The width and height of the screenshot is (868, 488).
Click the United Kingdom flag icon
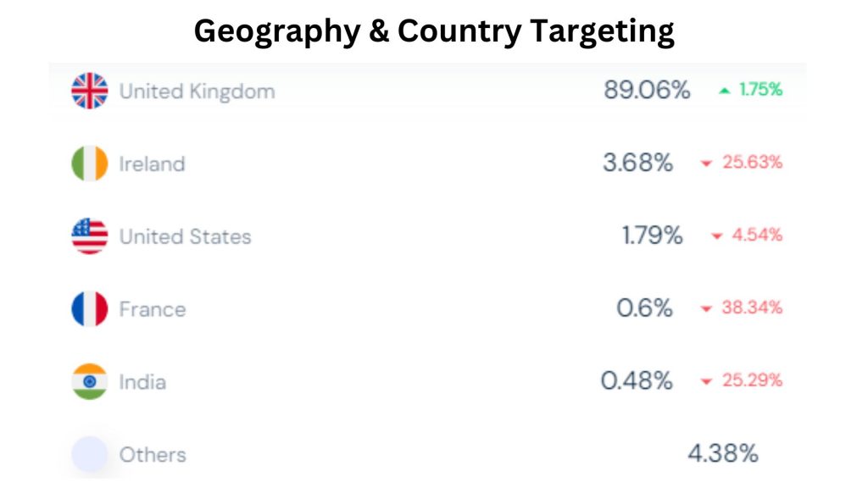(x=90, y=91)
